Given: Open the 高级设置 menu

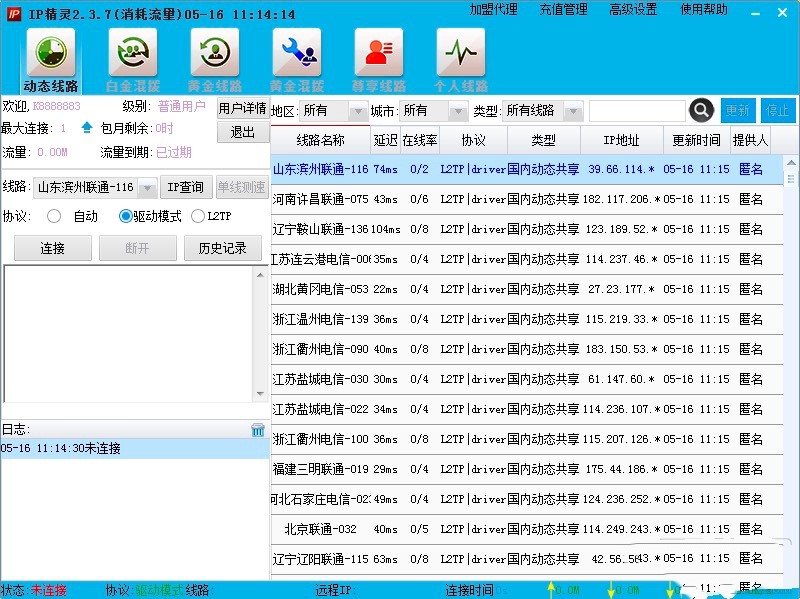Looking at the screenshot, I should [633, 10].
